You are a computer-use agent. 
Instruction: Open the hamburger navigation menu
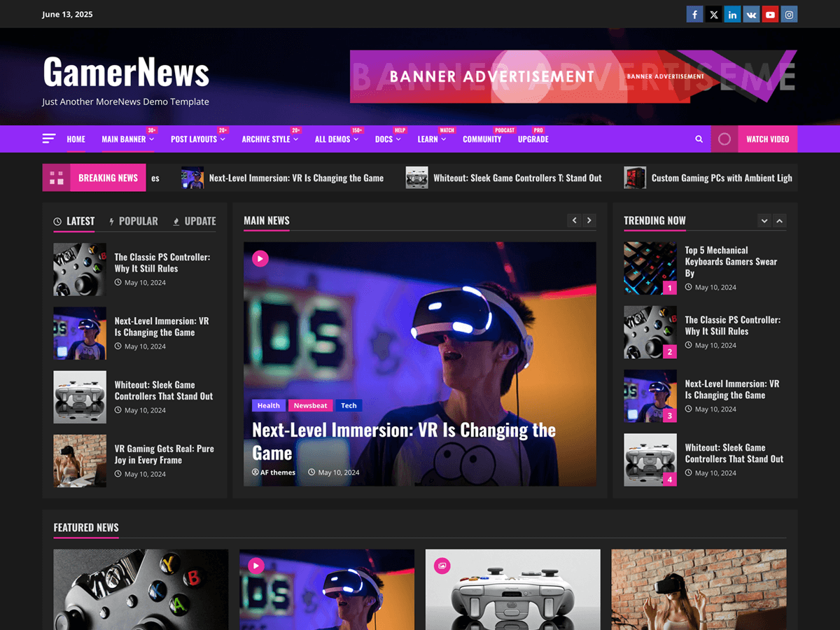(x=48, y=139)
